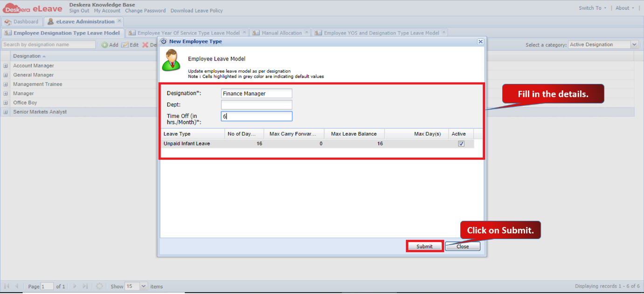This screenshot has height=294, width=644.
Task: Click the power icon in dialog title
Action: click(x=164, y=41)
